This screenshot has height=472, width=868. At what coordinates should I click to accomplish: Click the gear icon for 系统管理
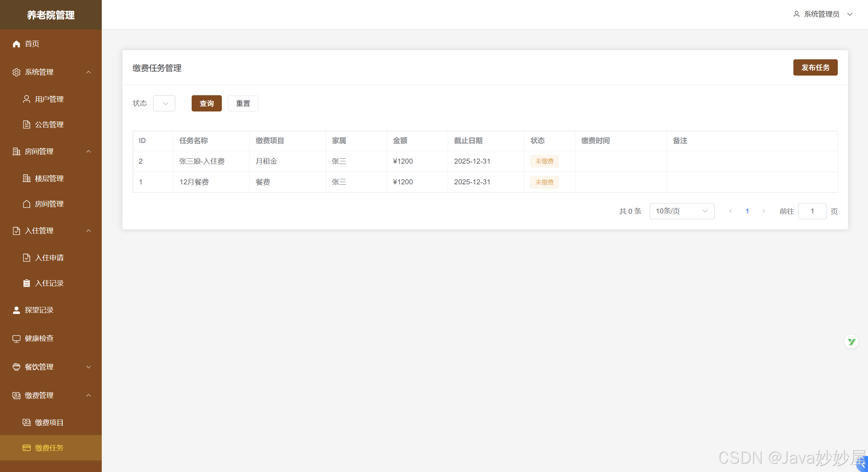(x=16, y=72)
